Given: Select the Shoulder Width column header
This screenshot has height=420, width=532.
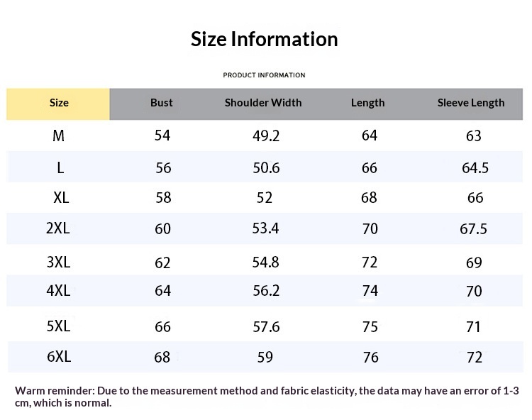Looking at the screenshot, I should [263, 103].
